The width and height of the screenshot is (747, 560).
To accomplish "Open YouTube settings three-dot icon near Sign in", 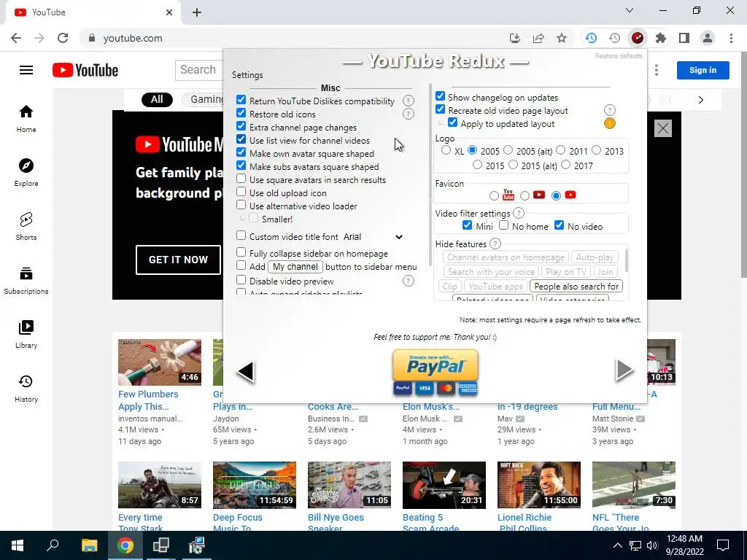I will 657,70.
